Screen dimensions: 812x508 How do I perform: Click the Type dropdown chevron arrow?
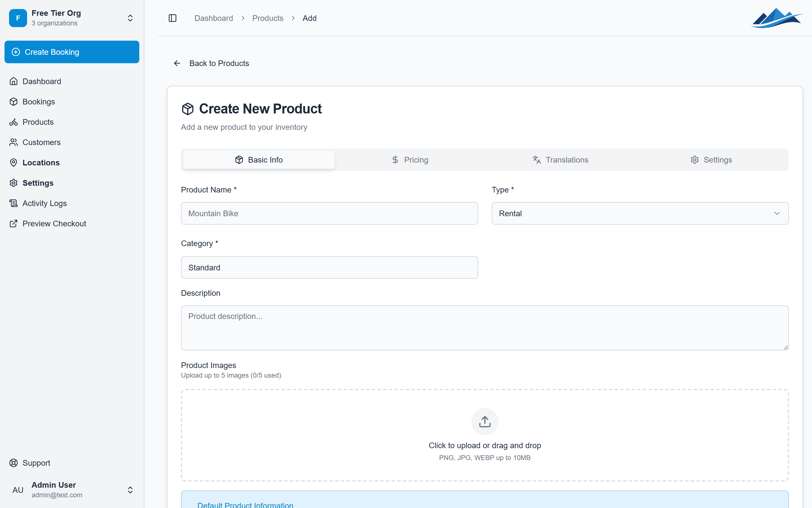click(777, 213)
